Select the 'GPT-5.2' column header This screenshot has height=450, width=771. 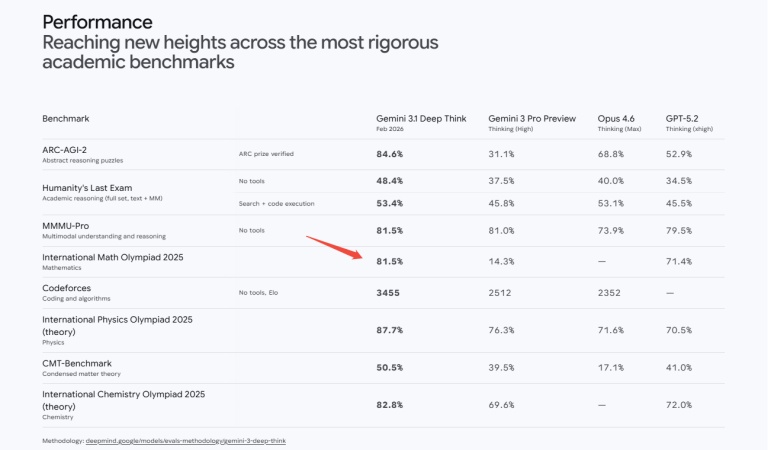coord(682,119)
